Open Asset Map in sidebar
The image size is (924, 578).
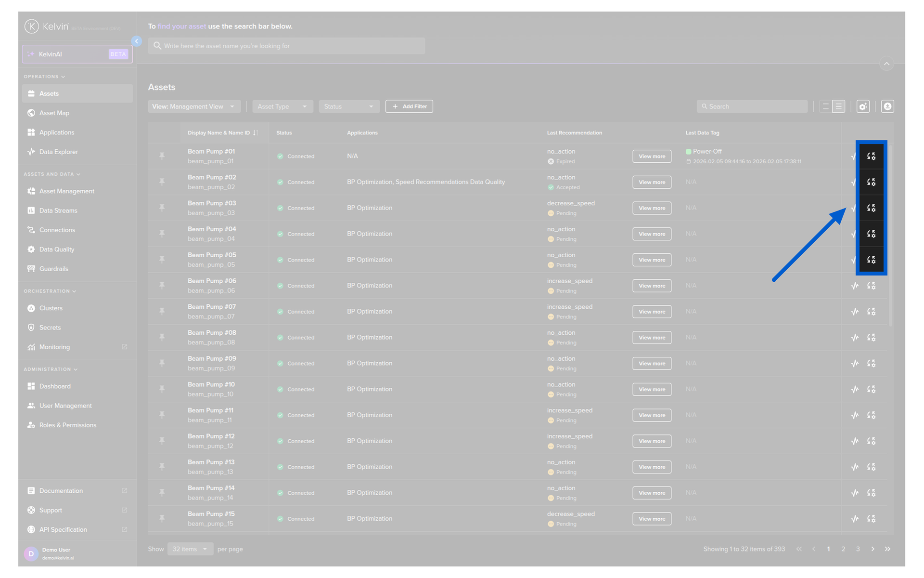[x=54, y=113]
